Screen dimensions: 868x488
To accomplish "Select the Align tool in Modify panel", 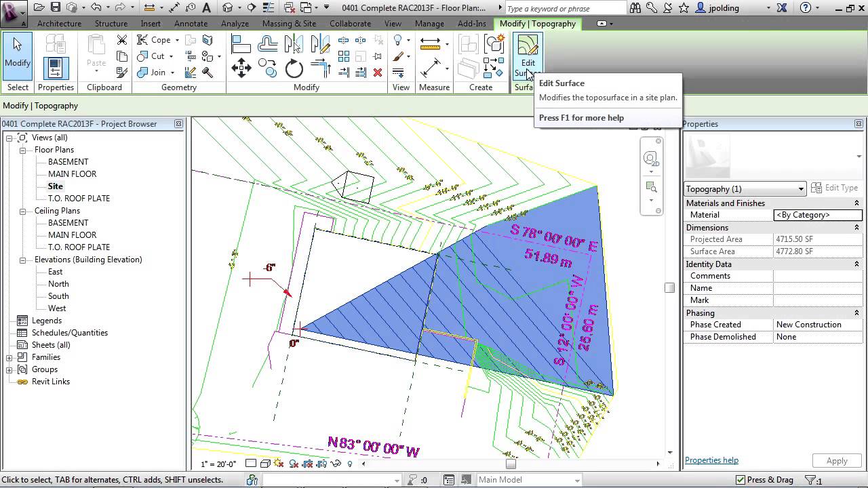I will 241,44.
